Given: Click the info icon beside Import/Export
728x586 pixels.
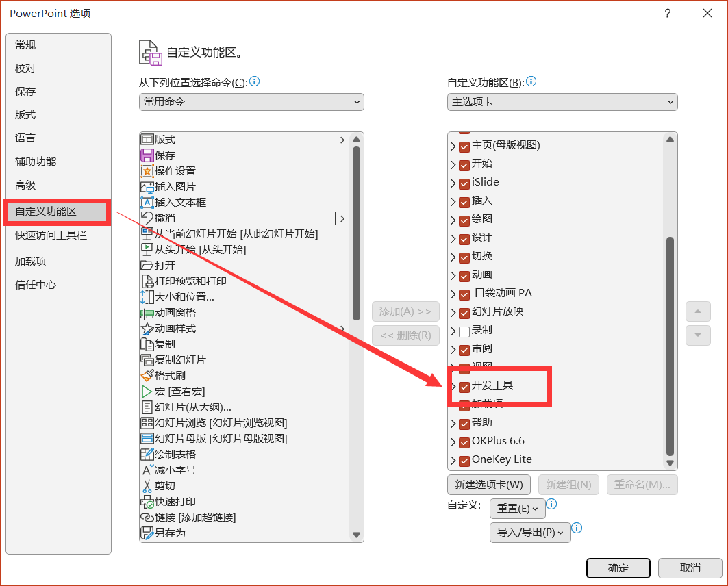Looking at the screenshot, I should pyautogui.click(x=576, y=528).
